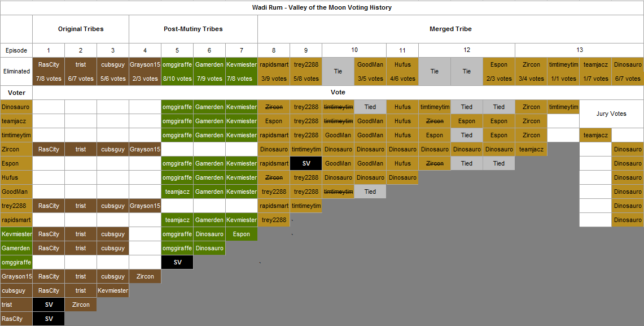Click the Tie cell under episode 10
The image size is (644, 326).
[338, 71]
